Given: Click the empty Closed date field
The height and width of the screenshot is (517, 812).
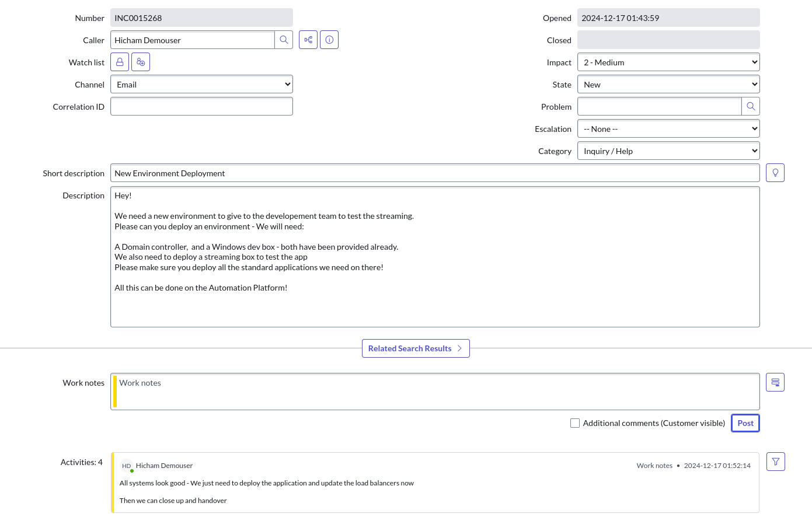Looking at the screenshot, I should [x=668, y=40].
